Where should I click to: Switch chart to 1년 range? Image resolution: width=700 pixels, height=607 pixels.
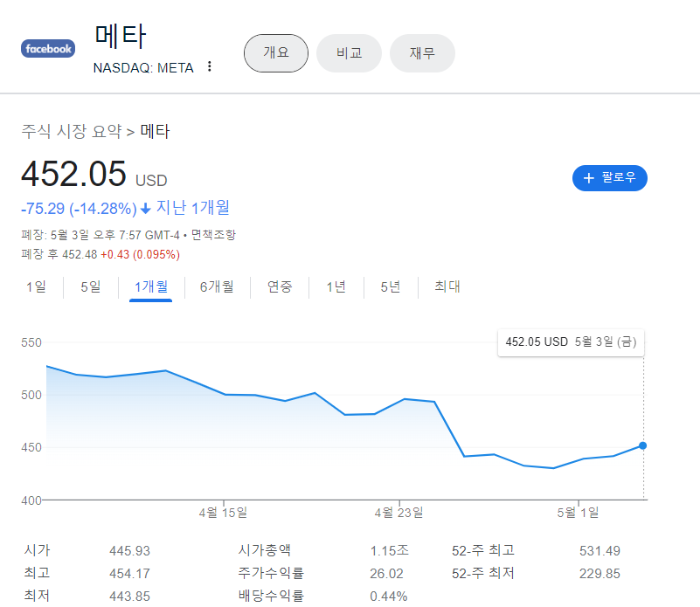(336, 286)
